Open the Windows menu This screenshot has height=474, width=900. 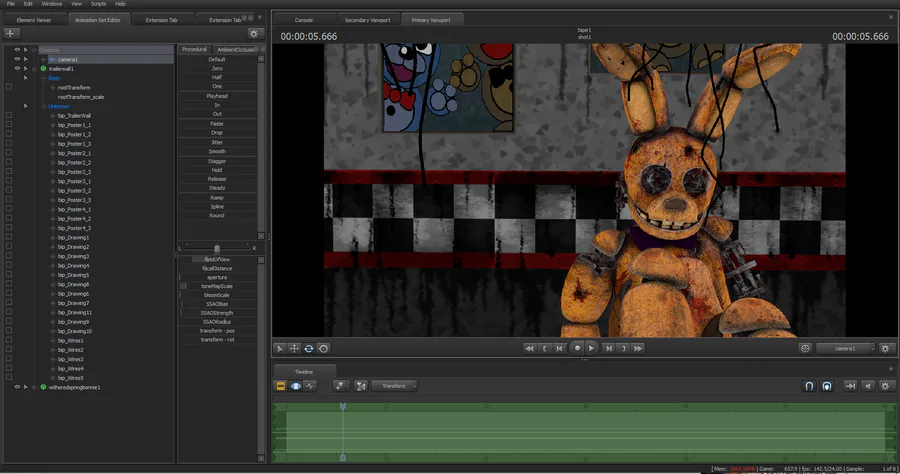pyautogui.click(x=52, y=3)
